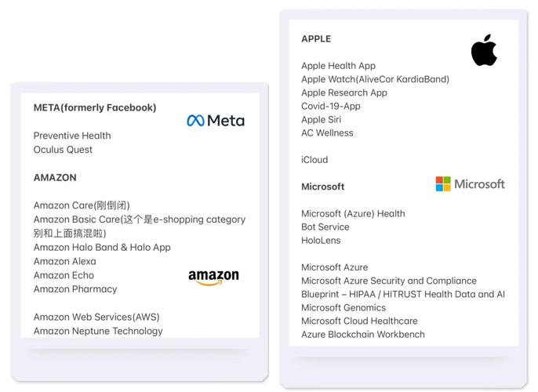The image size is (538, 392).
Task: Choose Azure Blockchain Workbench entry
Action: click(x=363, y=335)
